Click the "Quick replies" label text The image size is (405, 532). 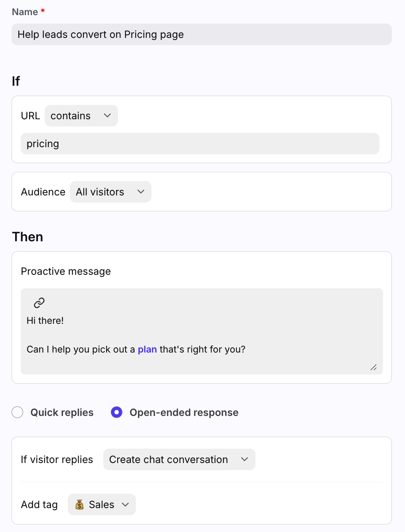(62, 412)
